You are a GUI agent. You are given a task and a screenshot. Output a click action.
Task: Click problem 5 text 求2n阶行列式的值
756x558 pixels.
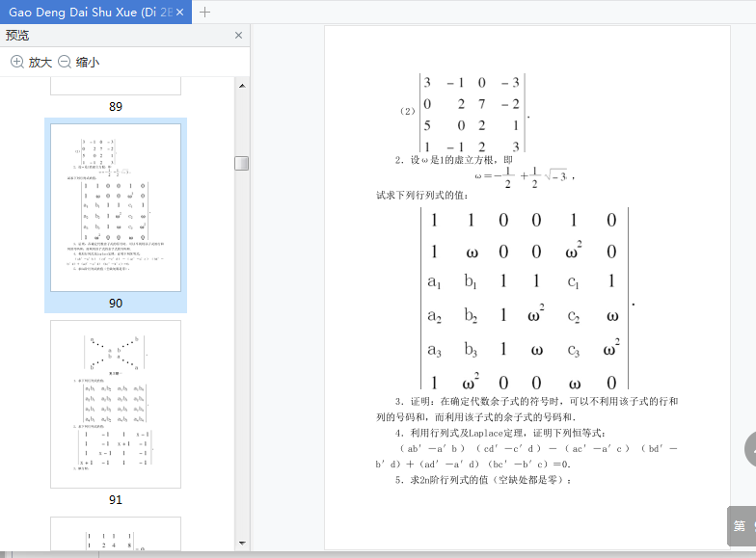coord(483,480)
